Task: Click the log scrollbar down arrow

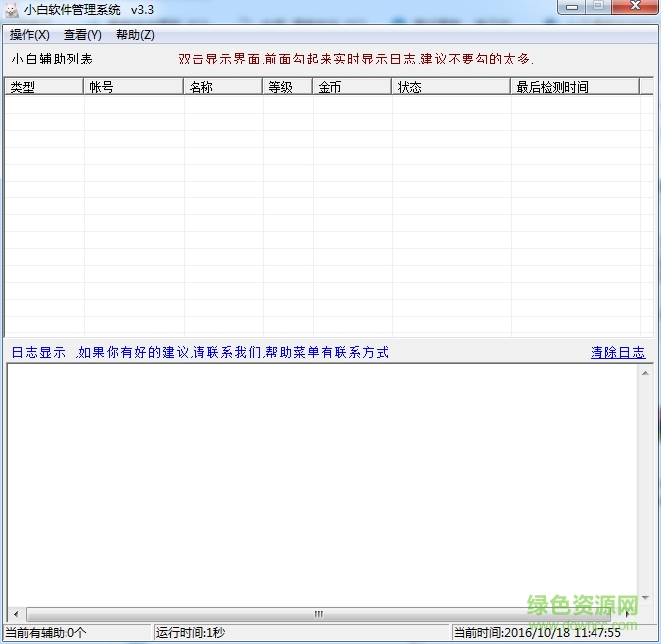Action: 646,598
